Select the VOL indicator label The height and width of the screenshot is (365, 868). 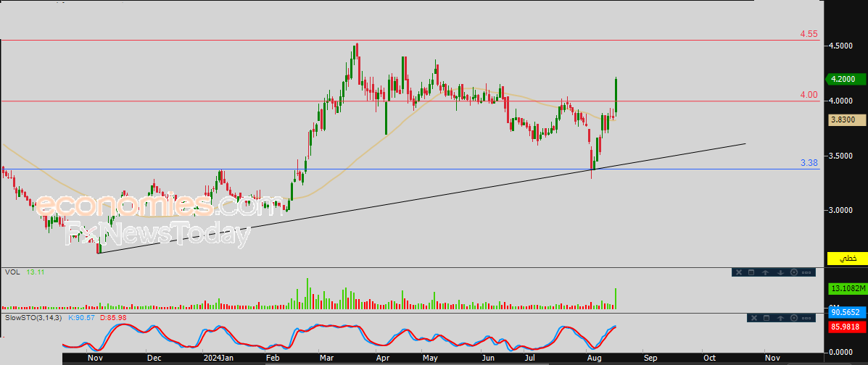point(12,272)
